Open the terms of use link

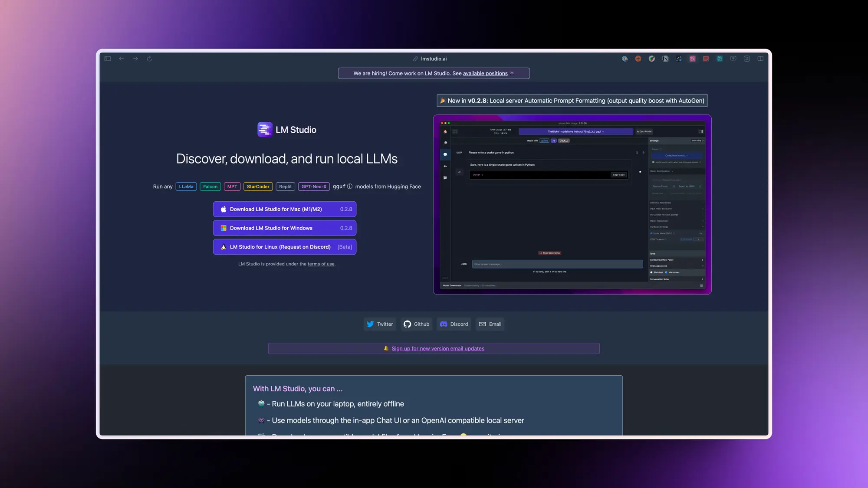pyautogui.click(x=321, y=264)
